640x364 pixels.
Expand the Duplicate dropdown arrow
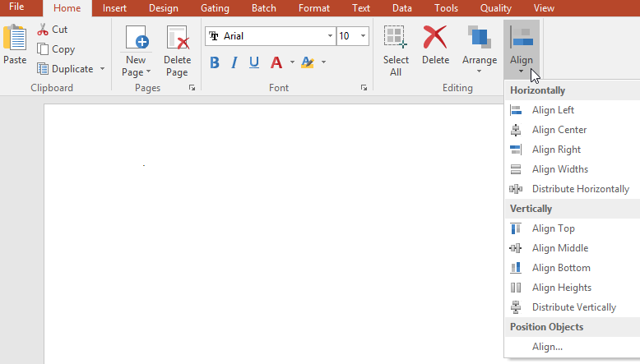tap(102, 69)
